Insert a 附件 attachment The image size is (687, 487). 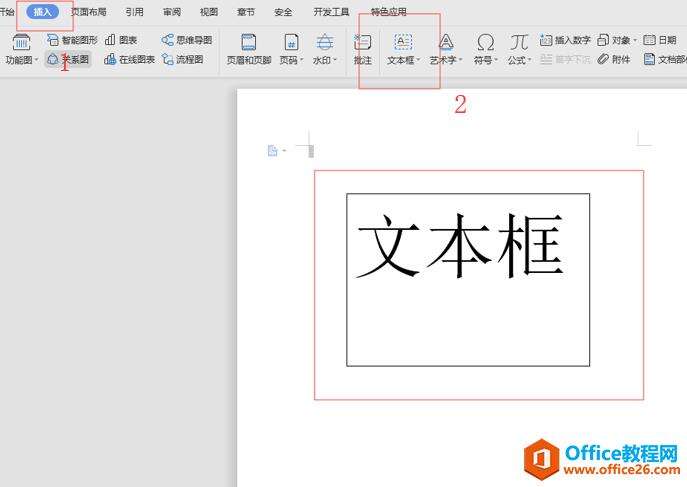(x=604, y=60)
